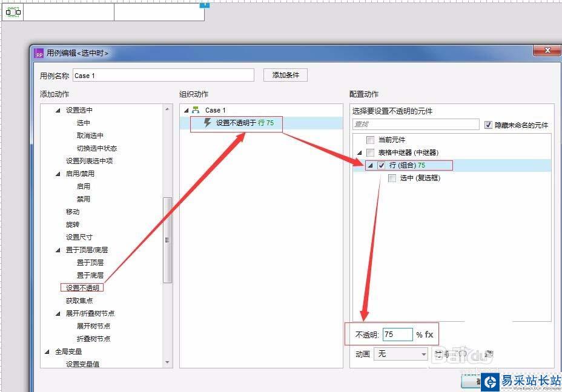Click the 添加条件 button
This screenshot has height=392, width=562.
[x=285, y=75]
